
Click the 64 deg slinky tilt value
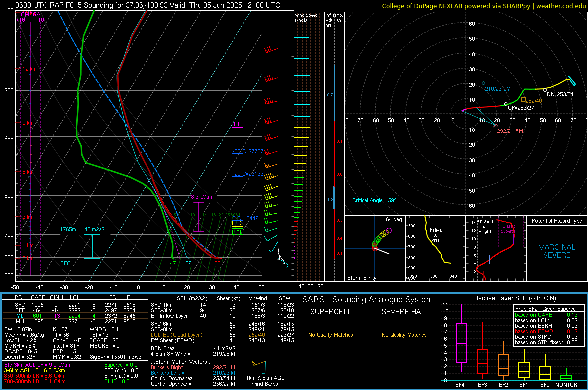click(x=393, y=219)
